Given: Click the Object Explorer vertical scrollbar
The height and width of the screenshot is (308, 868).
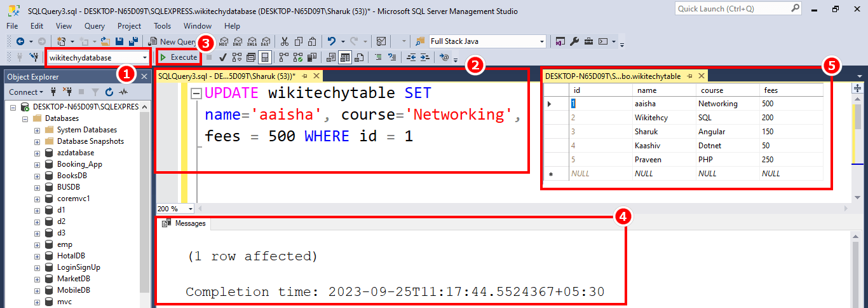Looking at the screenshot, I should 144,204.
